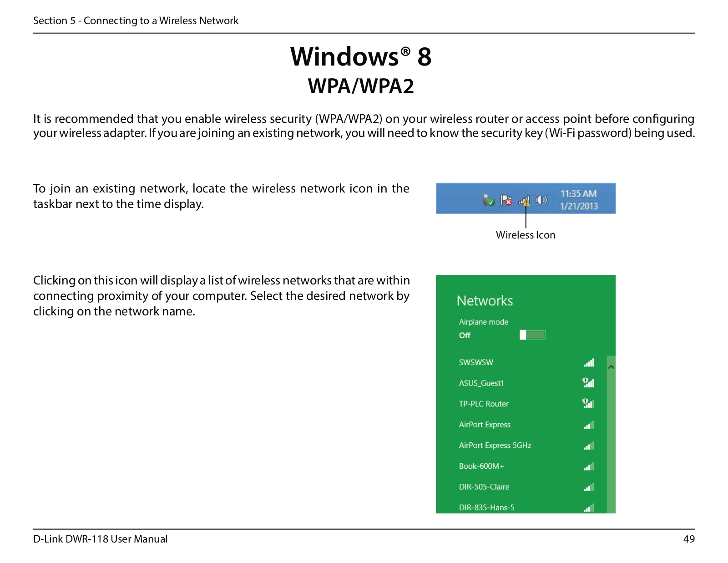Click the Networks panel heading

pyautogui.click(x=485, y=301)
